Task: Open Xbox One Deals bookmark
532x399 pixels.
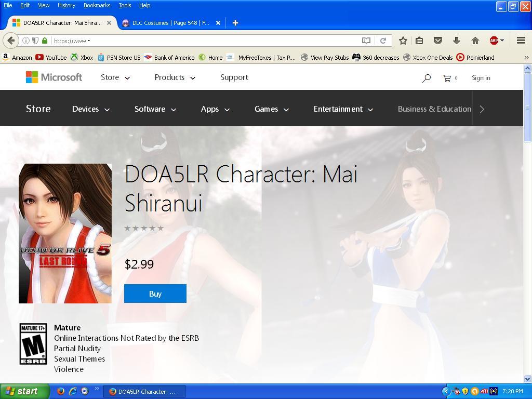Action: coord(428,57)
